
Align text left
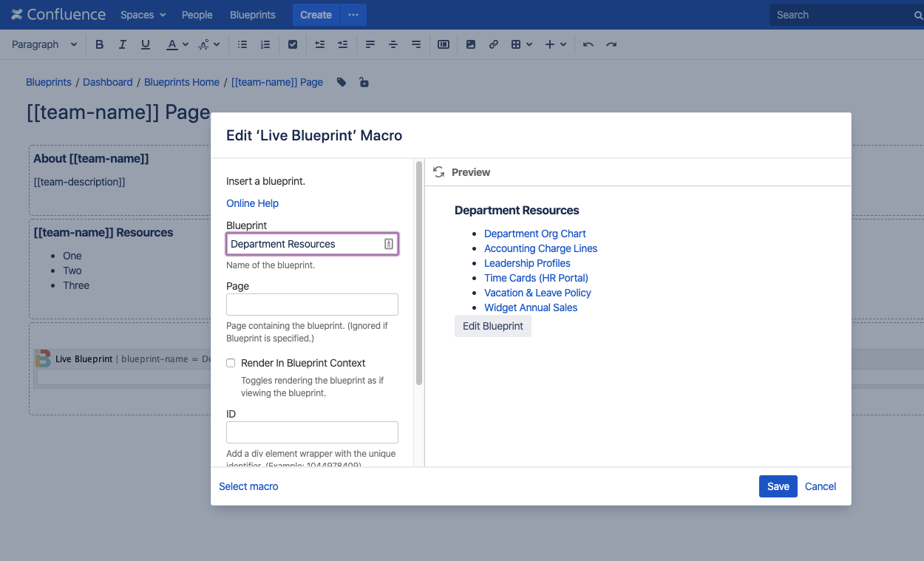[370, 44]
